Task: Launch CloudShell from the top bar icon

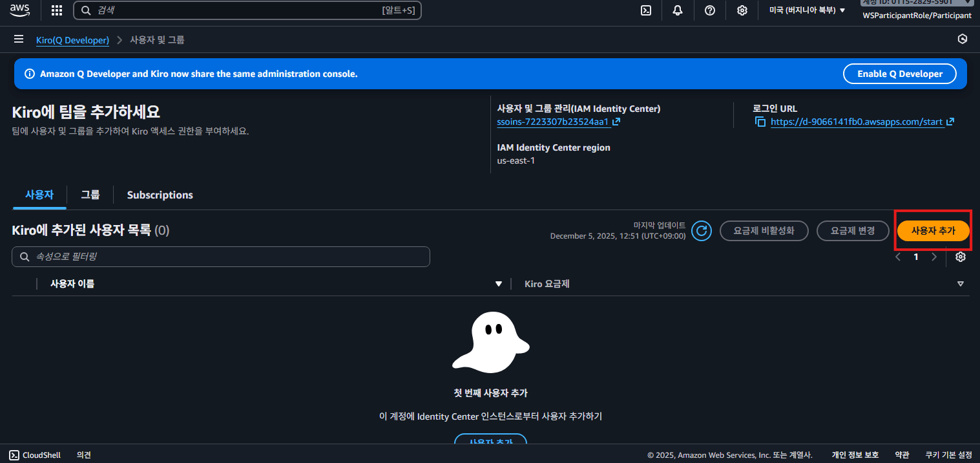Action: 645,10
